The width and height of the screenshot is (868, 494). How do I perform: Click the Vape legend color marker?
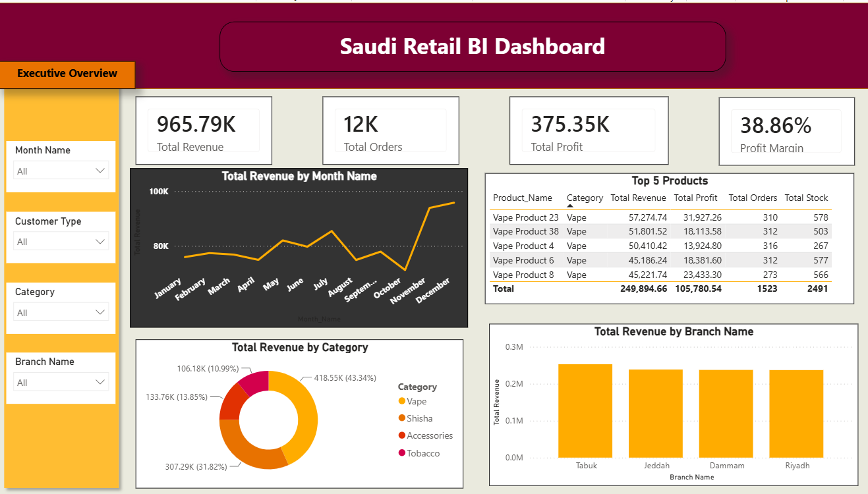click(401, 401)
